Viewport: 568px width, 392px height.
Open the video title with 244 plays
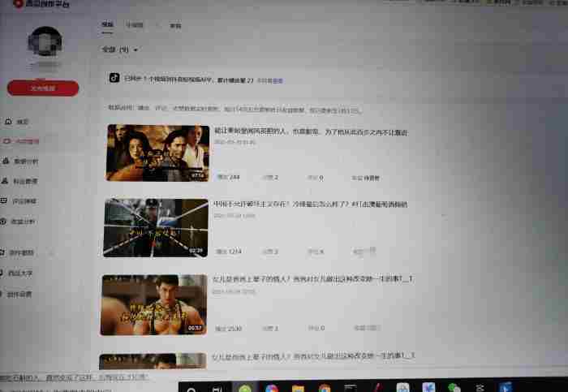coord(311,131)
